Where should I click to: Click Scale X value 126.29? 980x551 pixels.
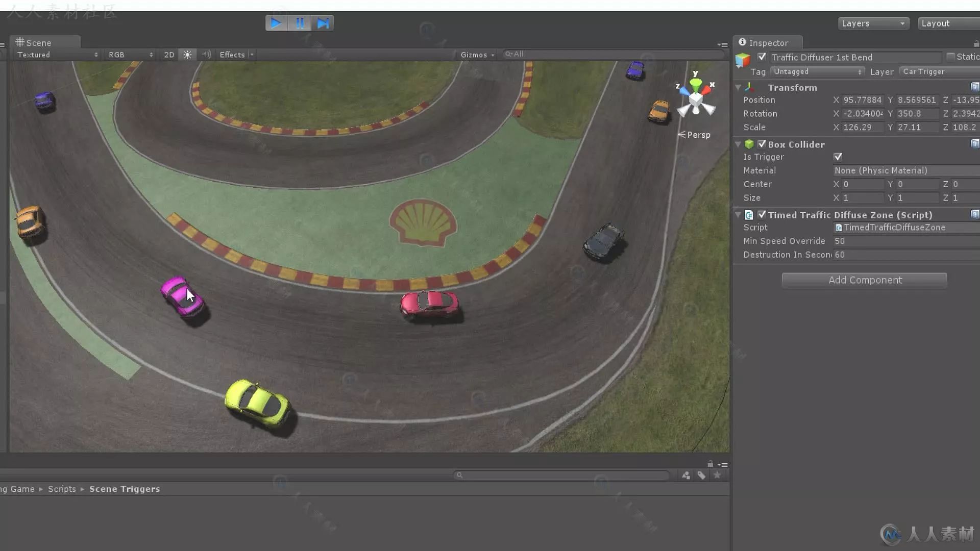[x=862, y=127]
